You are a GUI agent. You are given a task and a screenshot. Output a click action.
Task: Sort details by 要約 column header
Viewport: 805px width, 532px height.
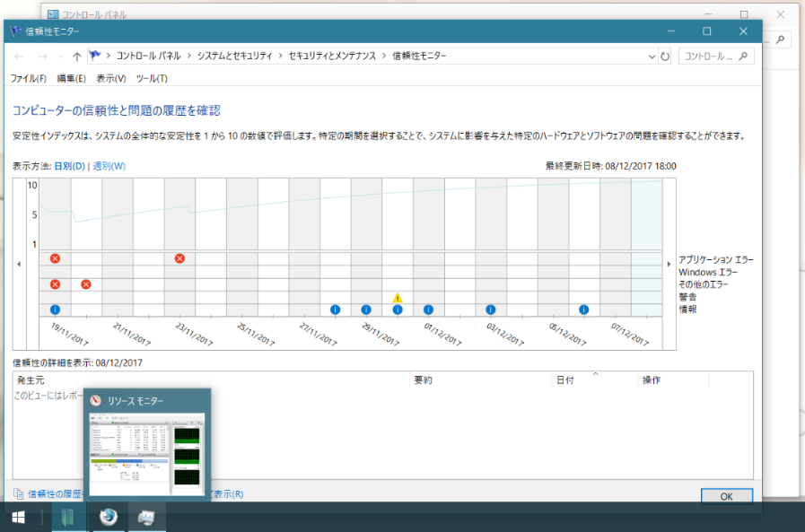tap(480, 380)
